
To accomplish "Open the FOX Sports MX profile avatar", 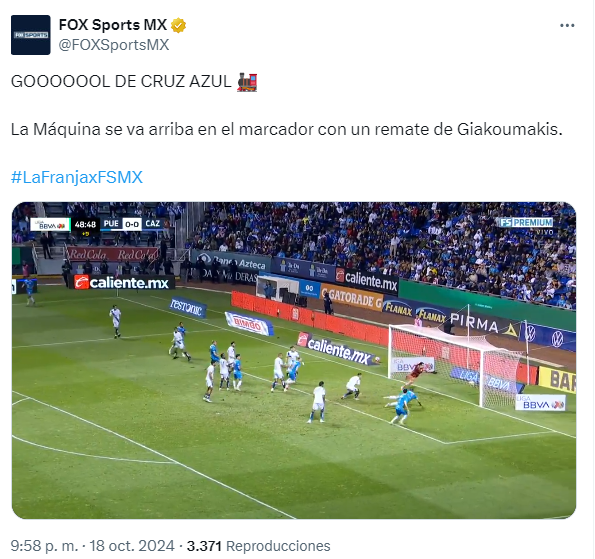I will [x=31, y=35].
